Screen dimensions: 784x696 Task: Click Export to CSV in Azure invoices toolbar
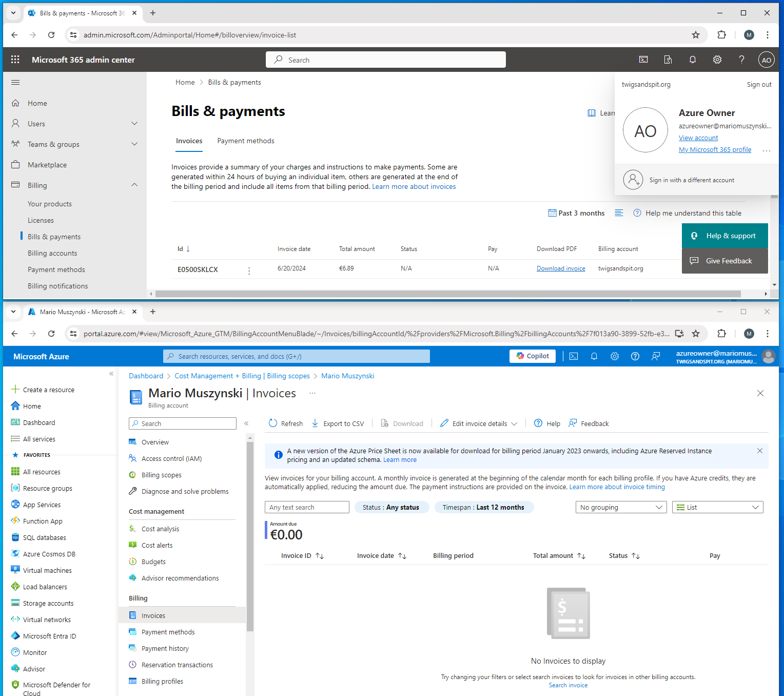pyautogui.click(x=338, y=423)
